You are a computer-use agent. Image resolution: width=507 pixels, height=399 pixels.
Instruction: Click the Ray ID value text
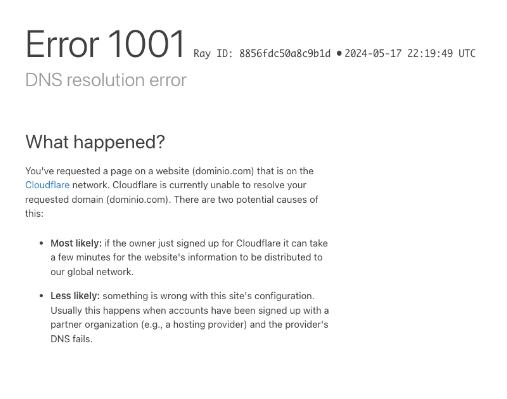point(285,53)
